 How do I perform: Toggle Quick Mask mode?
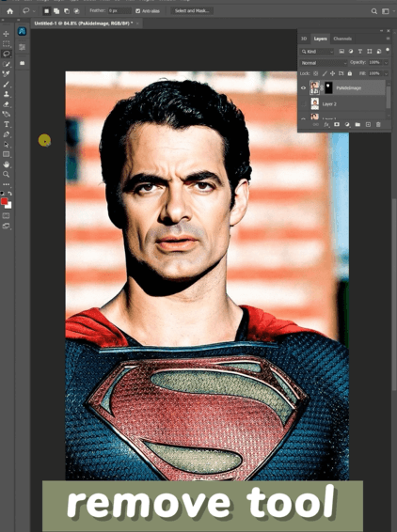(x=6, y=215)
